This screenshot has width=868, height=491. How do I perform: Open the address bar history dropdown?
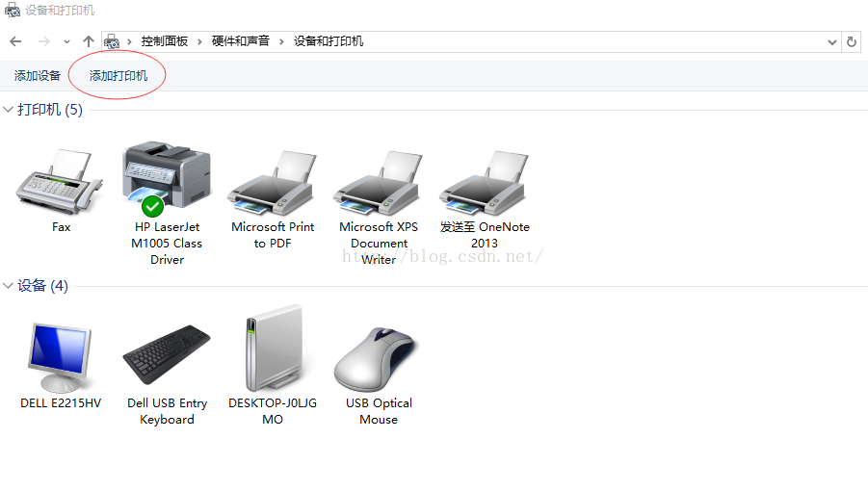[x=831, y=42]
